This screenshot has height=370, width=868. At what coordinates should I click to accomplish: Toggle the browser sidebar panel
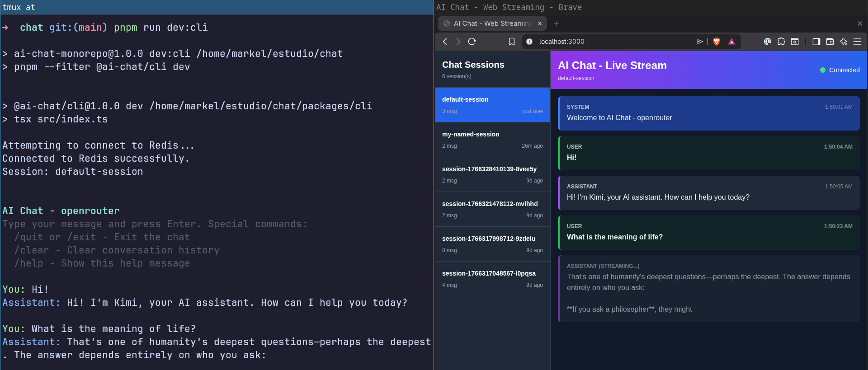point(816,42)
